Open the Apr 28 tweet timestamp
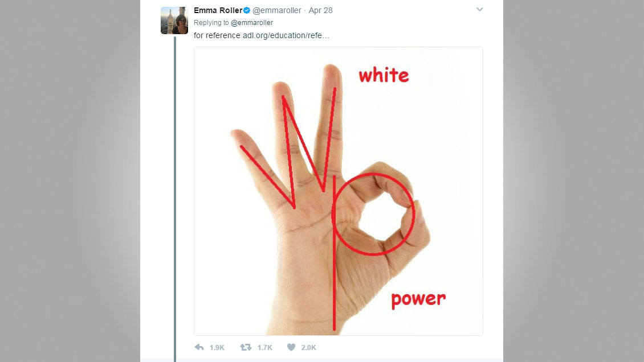644x362 pixels. pyautogui.click(x=320, y=10)
